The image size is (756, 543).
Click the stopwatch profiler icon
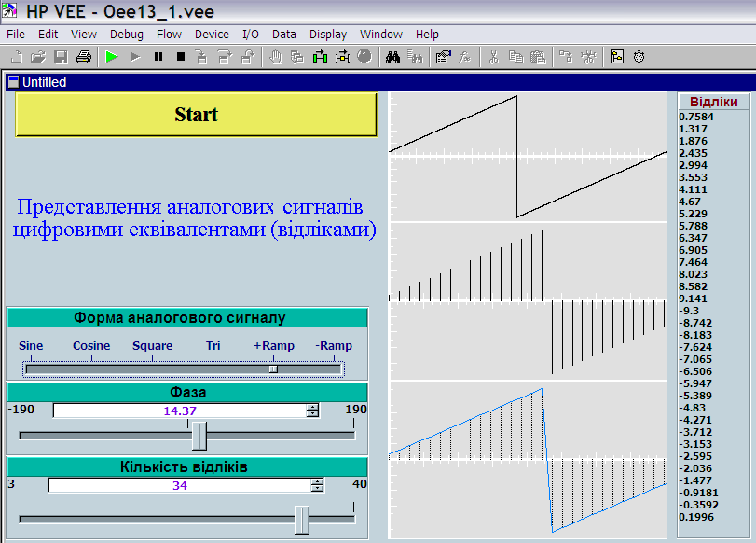[639, 57]
